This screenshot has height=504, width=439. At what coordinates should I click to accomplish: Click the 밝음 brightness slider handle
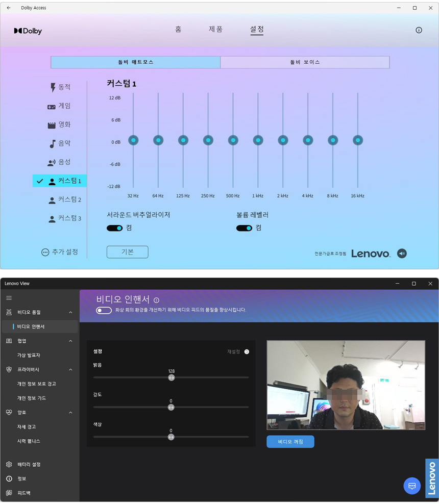click(x=172, y=377)
